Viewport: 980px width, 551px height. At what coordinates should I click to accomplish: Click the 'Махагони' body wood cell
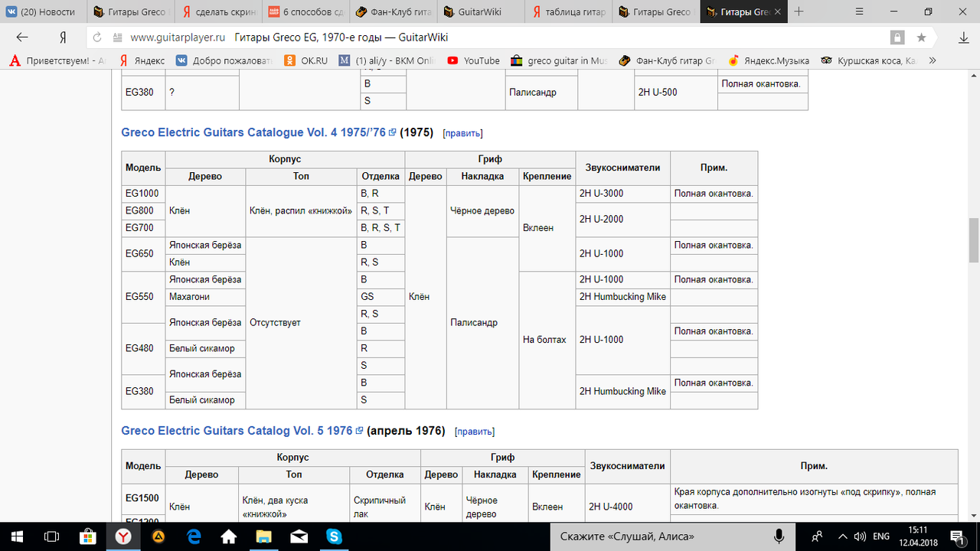point(205,297)
